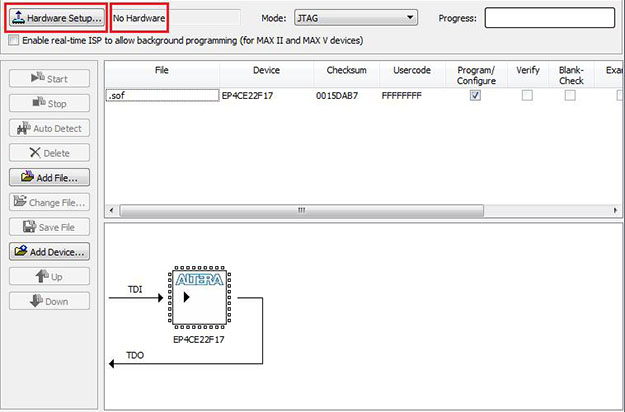The width and height of the screenshot is (625, 412).
Task: Enable real-time ISP background programming checkbox
Action: [13, 41]
